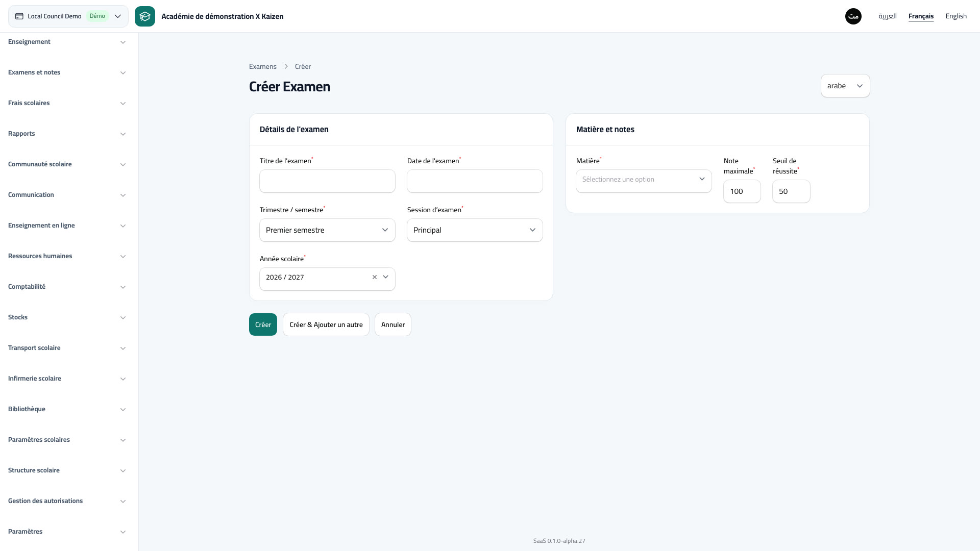The height and width of the screenshot is (551, 980).
Task: Expand Gestion des autorisations section
Action: [x=67, y=501]
